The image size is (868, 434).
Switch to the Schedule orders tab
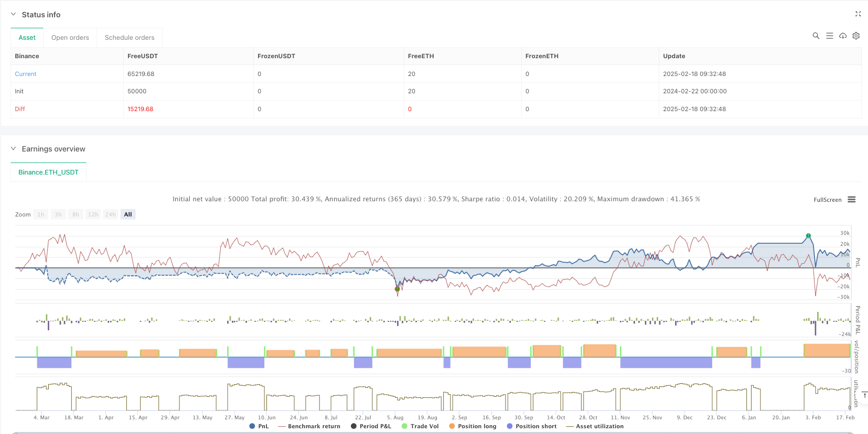point(130,38)
